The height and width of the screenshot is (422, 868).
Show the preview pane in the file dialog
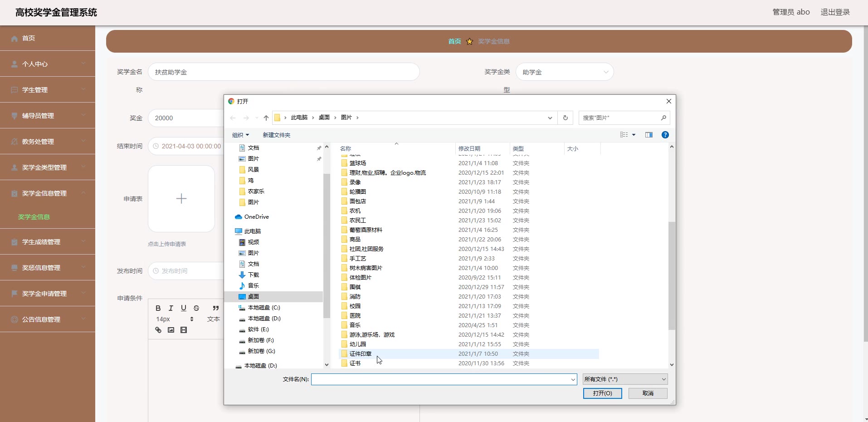pyautogui.click(x=649, y=135)
